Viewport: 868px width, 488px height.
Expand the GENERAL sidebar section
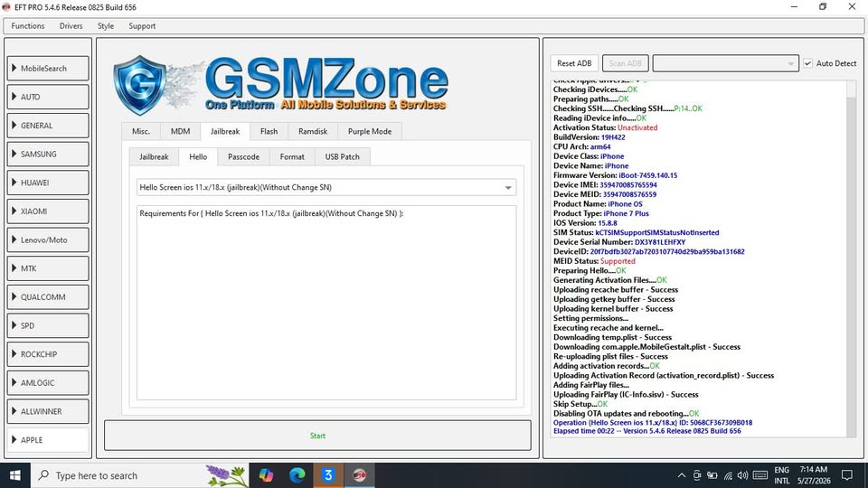coord(48,126)
